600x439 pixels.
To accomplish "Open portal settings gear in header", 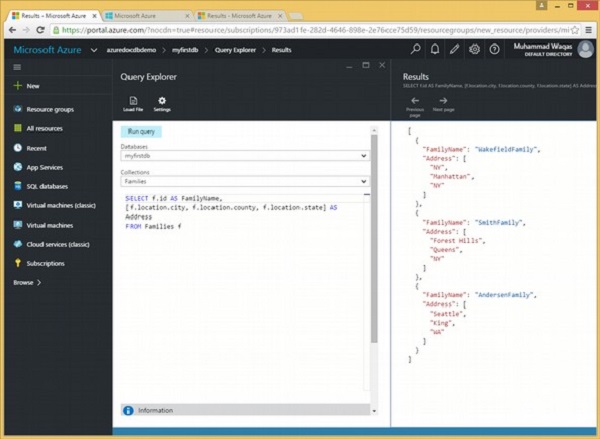I will (x=475, y=49).
